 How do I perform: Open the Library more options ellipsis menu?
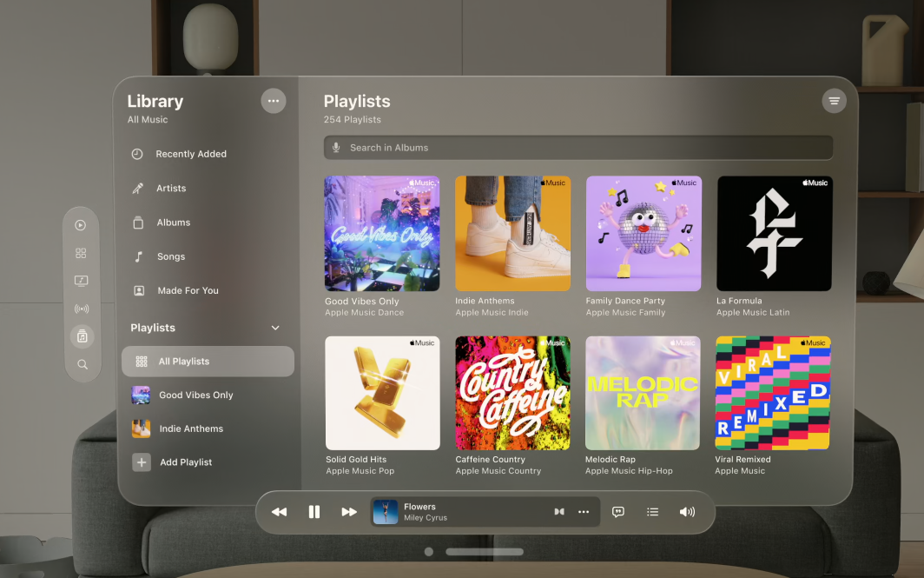(x=274, y=101)
